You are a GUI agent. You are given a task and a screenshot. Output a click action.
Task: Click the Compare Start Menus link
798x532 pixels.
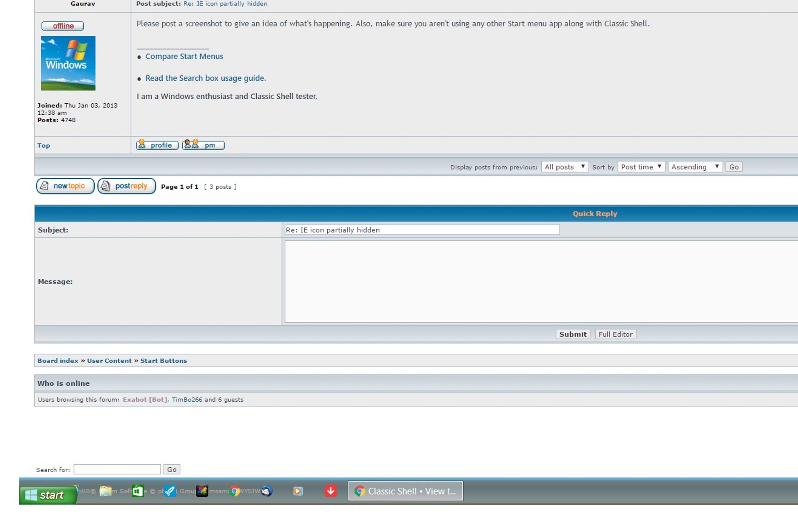point(184,56)
